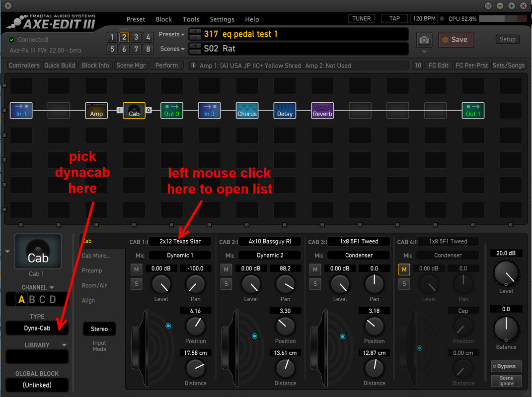The image size is (532, 397).
Task: Select the Chorus block
Action: pos(247,111)
